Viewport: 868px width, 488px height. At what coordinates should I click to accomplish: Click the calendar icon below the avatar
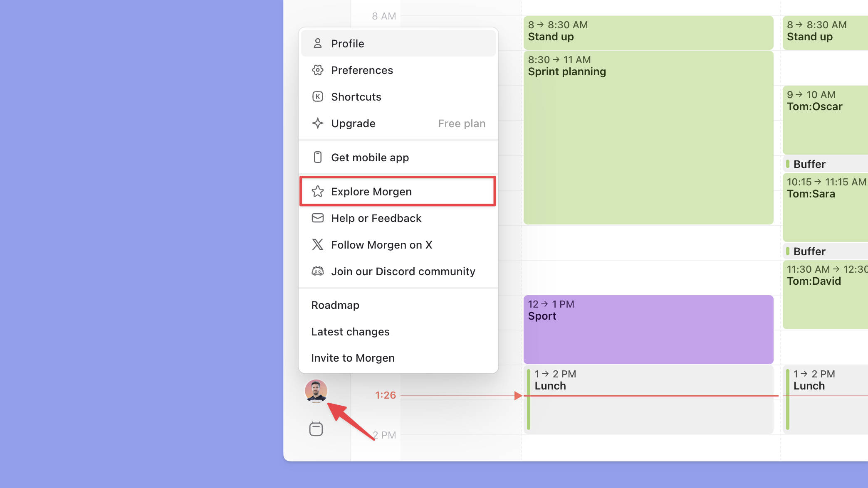coord(316,429)
